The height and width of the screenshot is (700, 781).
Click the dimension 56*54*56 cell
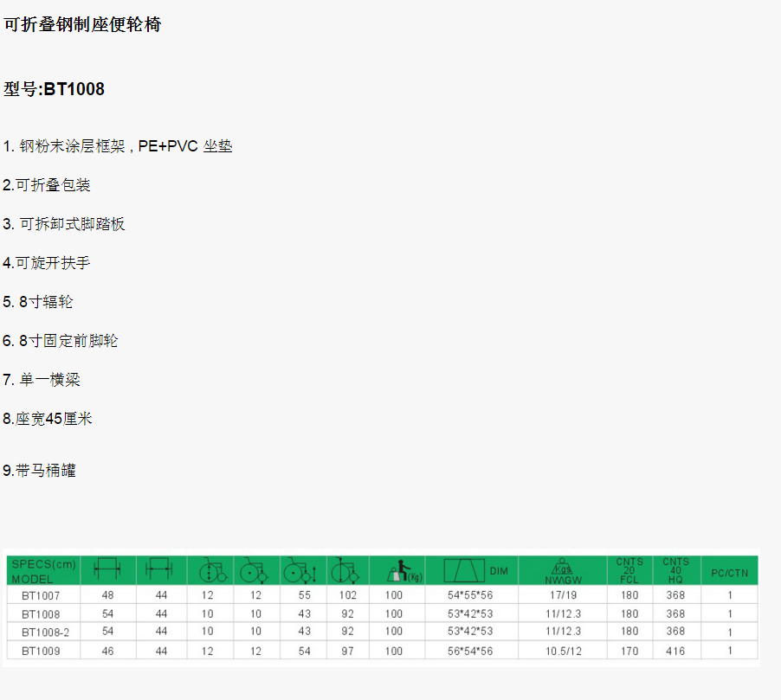[x=470, y=652]
